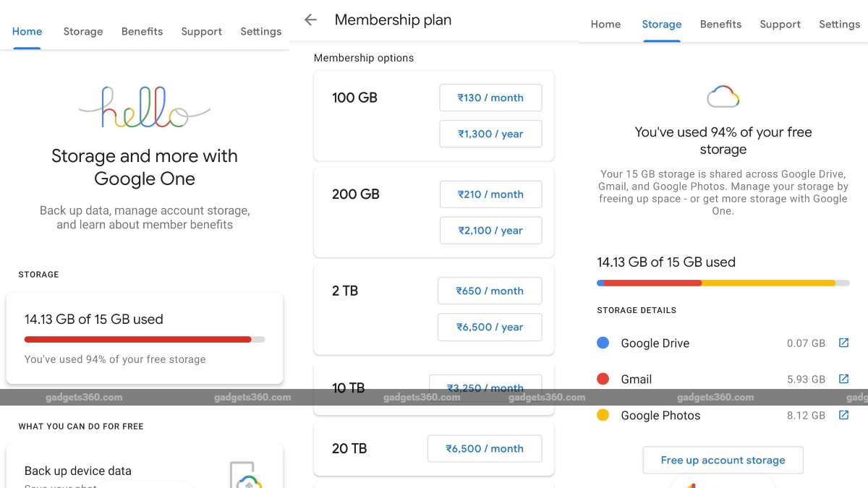The height and width of the screenshot is (488, 868).
Task: Select the Settings tab in left panel
Action: tap(260, 32)
